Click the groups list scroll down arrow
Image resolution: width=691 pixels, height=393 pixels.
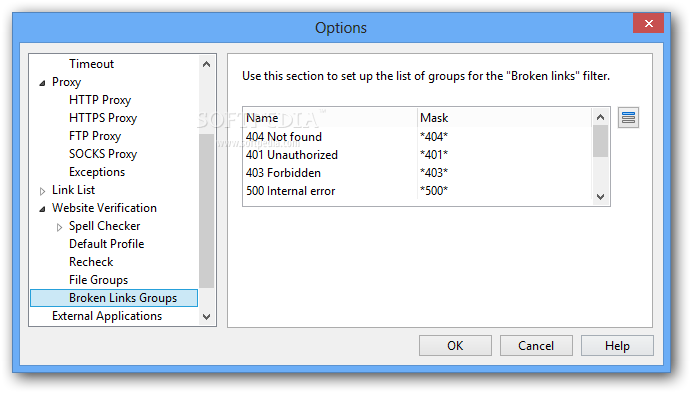coord(600,196)
